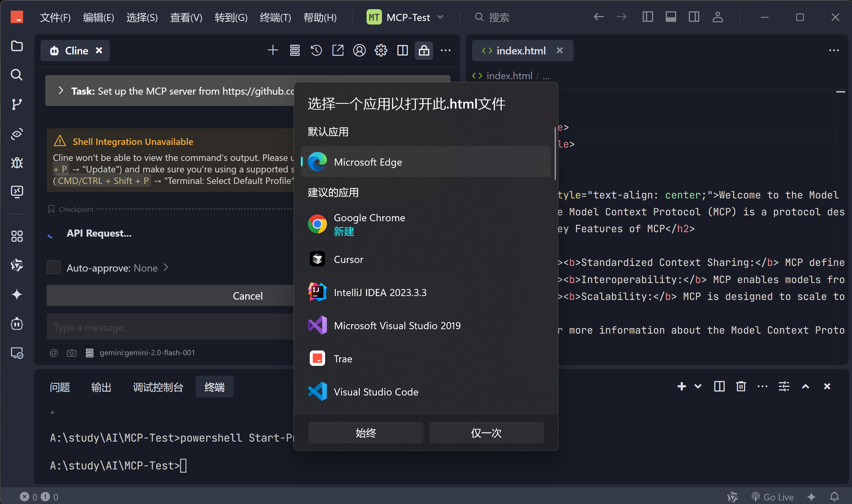The width and height of the screenshot is (852, 504).
Task: Open Run and Debug bug icon
Action: coord(17,163)
